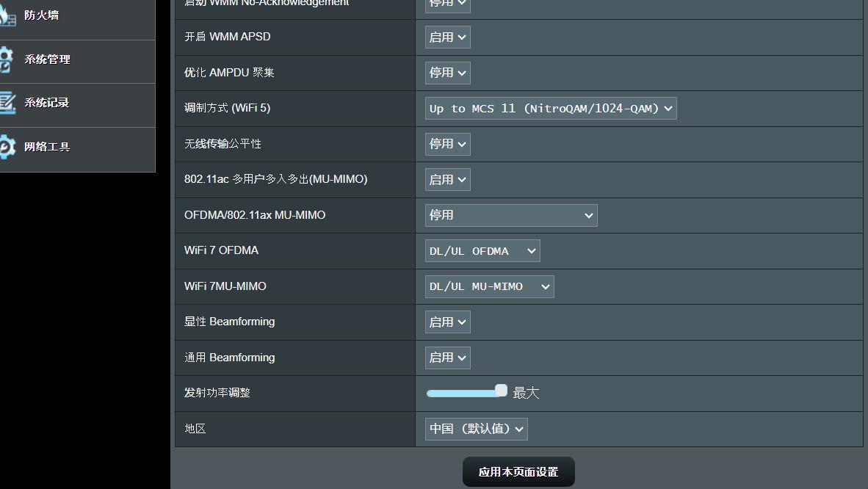Open the 显性 Beamforming dropdown
Image resolution: width=868 pixels, height=489 pixels.
tap(446, 322)
